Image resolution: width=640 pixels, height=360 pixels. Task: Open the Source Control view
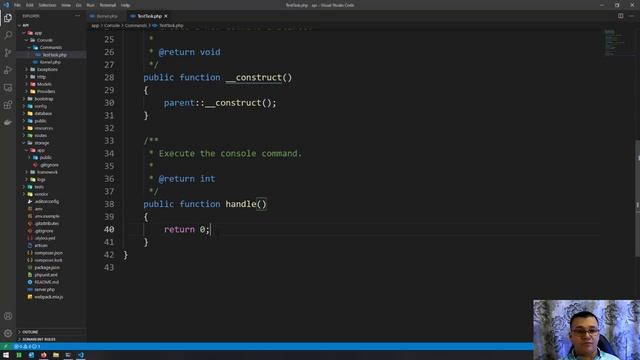(8, 53)
